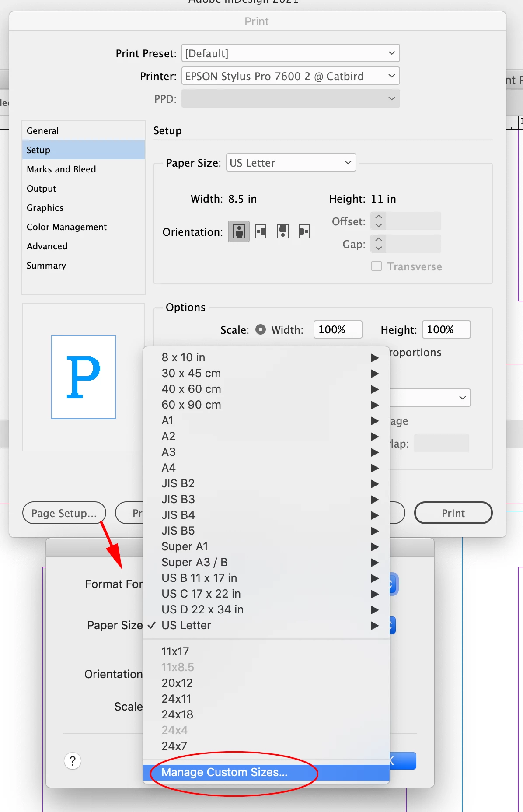Choose JIS B4 paper size
The width and height of the screenshot is (523, 812).
coord(266,515)
